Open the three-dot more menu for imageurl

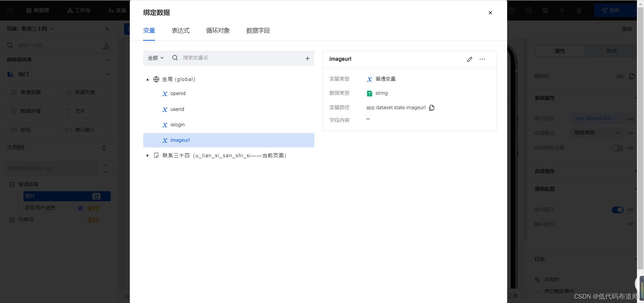click(482, 59)
